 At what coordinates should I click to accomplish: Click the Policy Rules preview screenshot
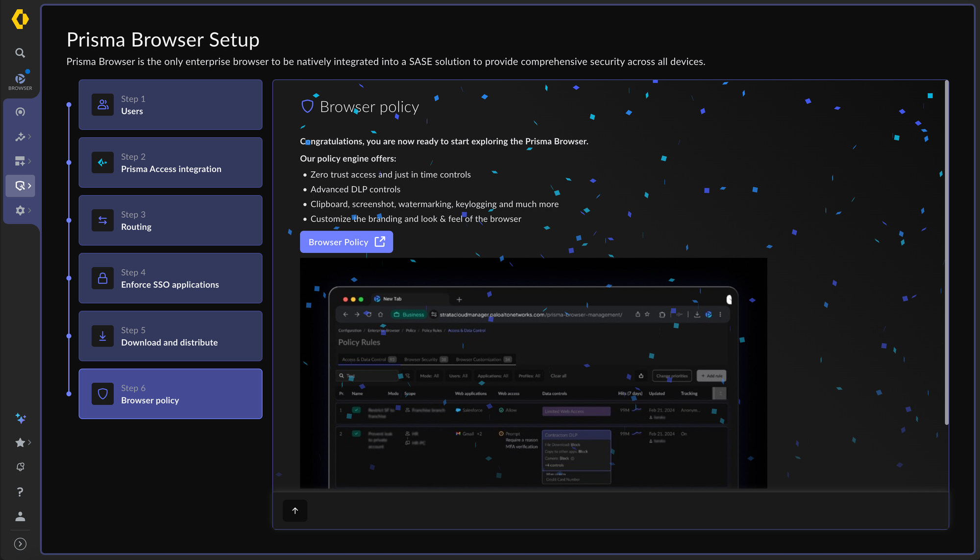[534, 373]
